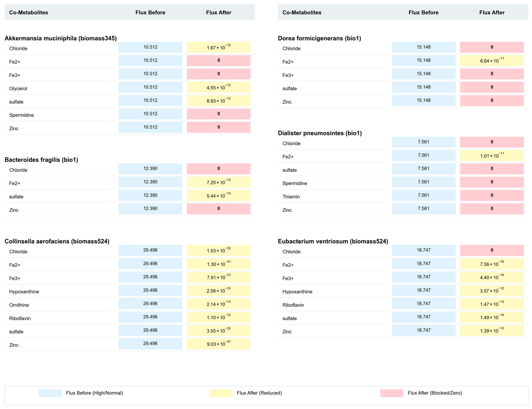The image size is (532, 409).
Task: Click Bacteroides fragilis sulfate flux after cell
Action: pyautogui.click(x=218, y=195)
